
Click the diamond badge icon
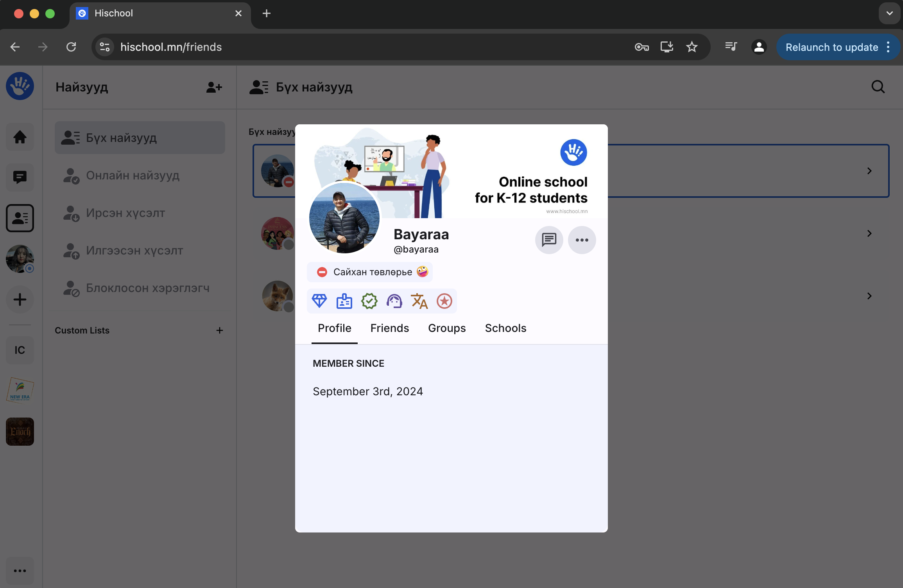(319, 301)
